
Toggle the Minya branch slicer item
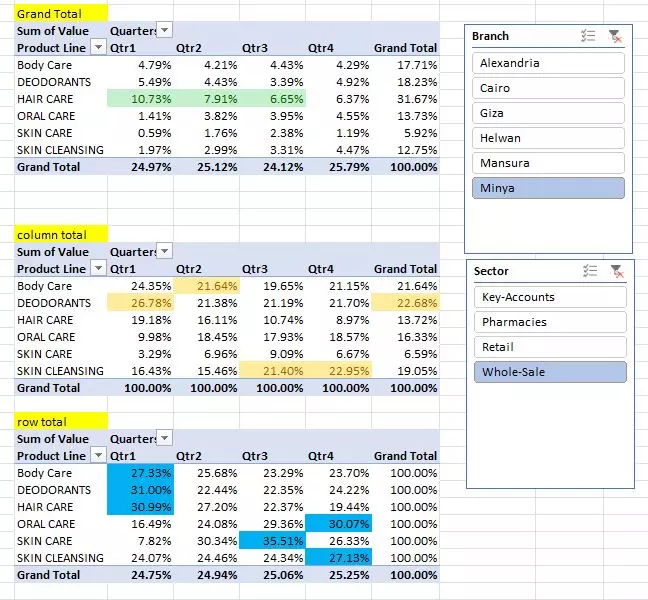(x=548, y=188)
